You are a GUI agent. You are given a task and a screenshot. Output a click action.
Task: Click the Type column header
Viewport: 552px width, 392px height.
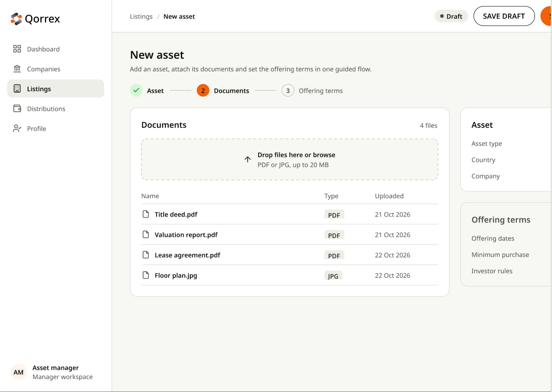331,196
